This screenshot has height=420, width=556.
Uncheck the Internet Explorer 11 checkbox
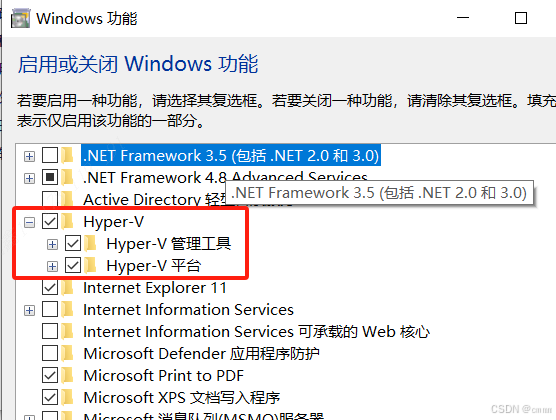coord(50,288)
